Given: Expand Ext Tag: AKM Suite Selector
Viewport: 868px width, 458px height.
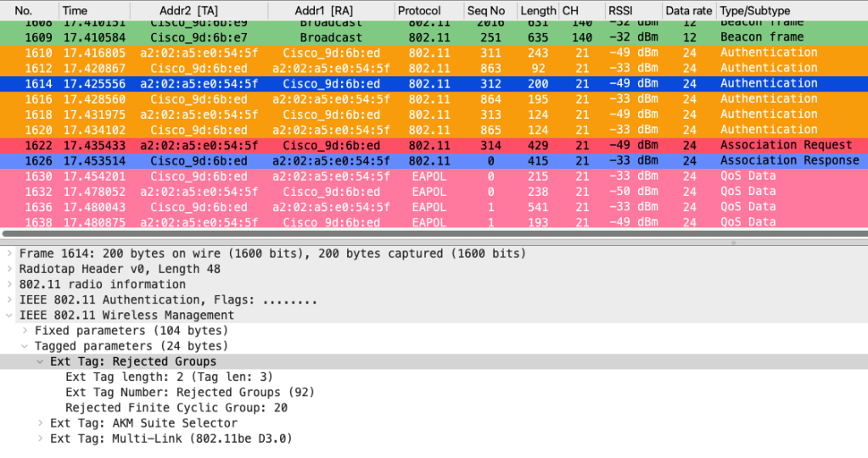Looking at the screenshot, I should click(40, 423).
